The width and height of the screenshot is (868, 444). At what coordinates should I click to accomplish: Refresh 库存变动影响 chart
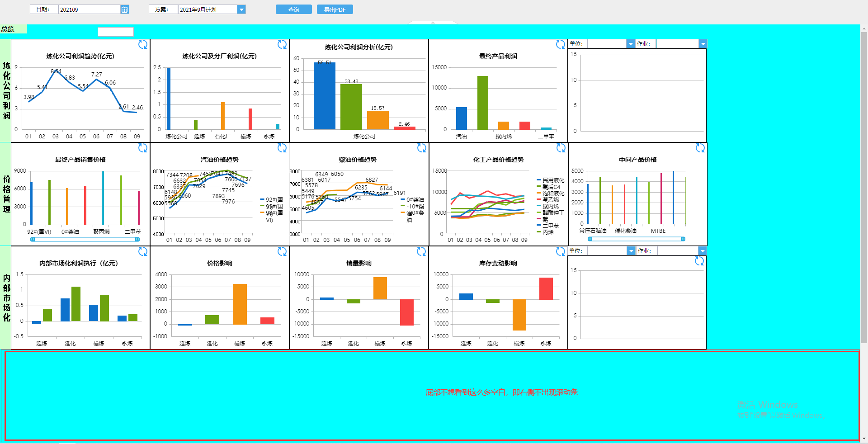[561, 251]
